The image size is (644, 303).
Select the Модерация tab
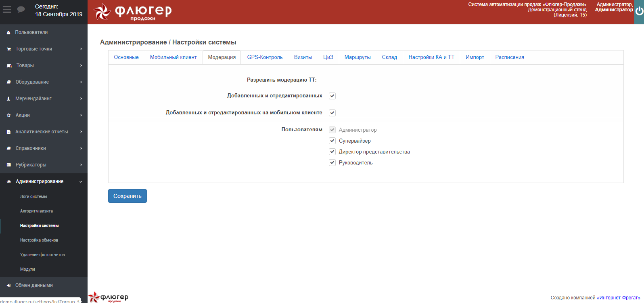point(222,57)
